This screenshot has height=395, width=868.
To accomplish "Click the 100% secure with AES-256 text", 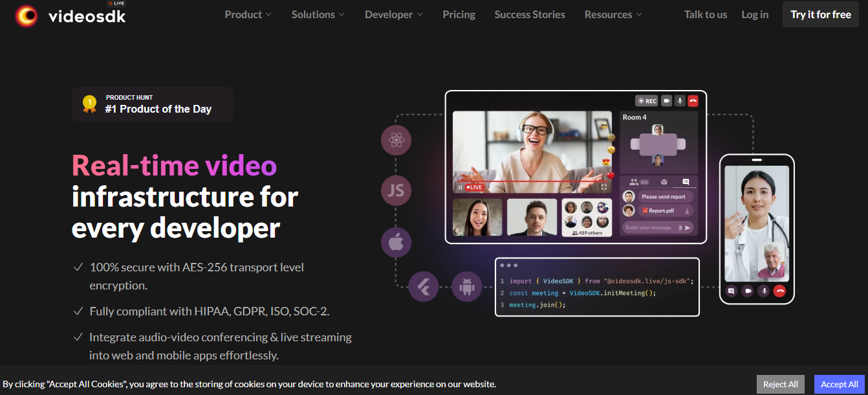I will [x=197, y=276].
